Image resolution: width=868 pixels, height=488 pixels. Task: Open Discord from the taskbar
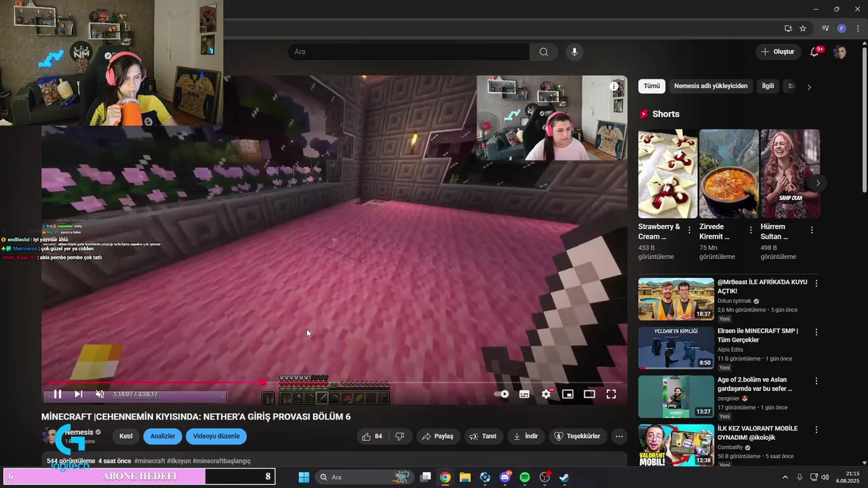pos(505,477)
